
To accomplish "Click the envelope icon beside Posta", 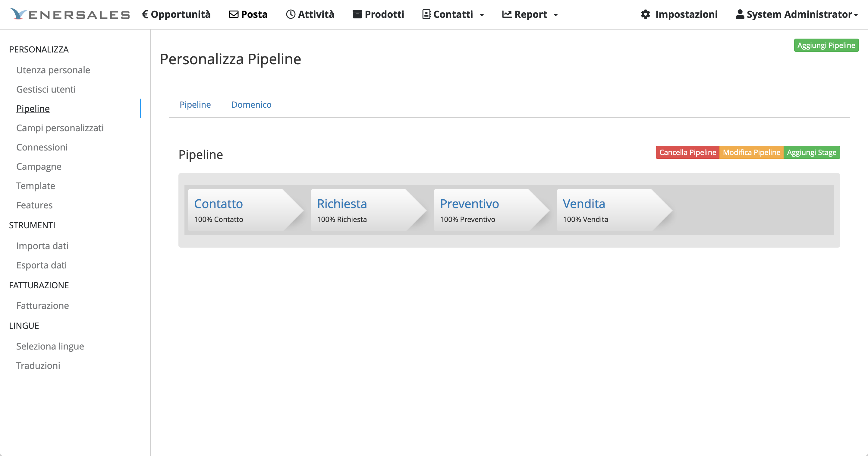I will 234,14.
